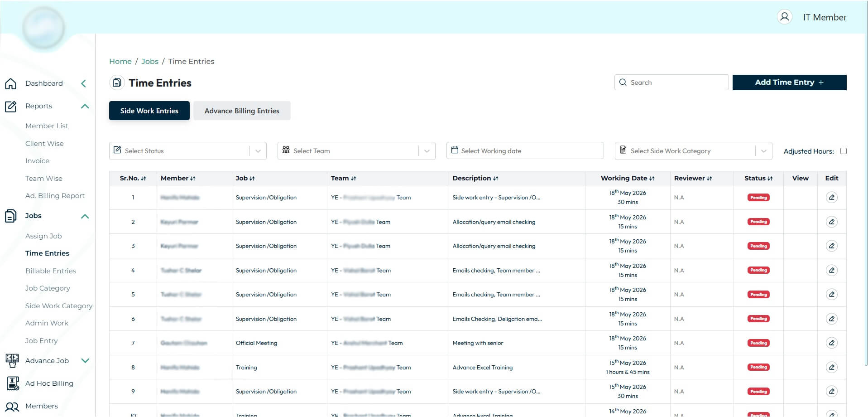Open Member List report
Viewport: 868px width, 417px height.
coord(47,126)
